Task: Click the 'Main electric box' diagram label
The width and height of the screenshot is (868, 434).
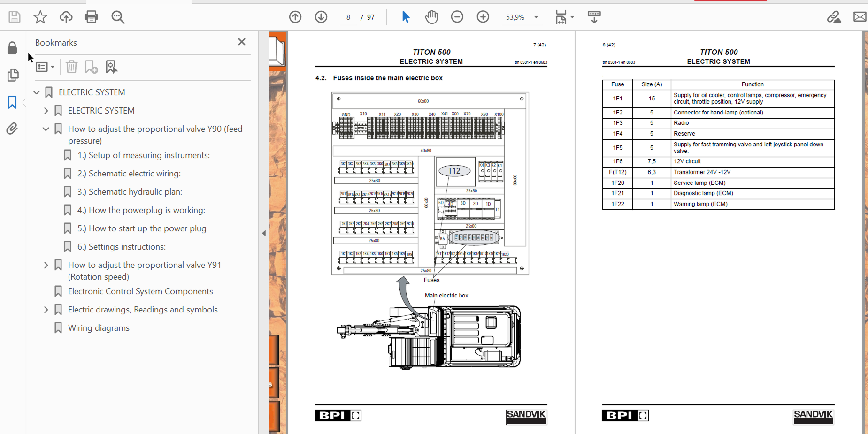Action: coord(446,296)
